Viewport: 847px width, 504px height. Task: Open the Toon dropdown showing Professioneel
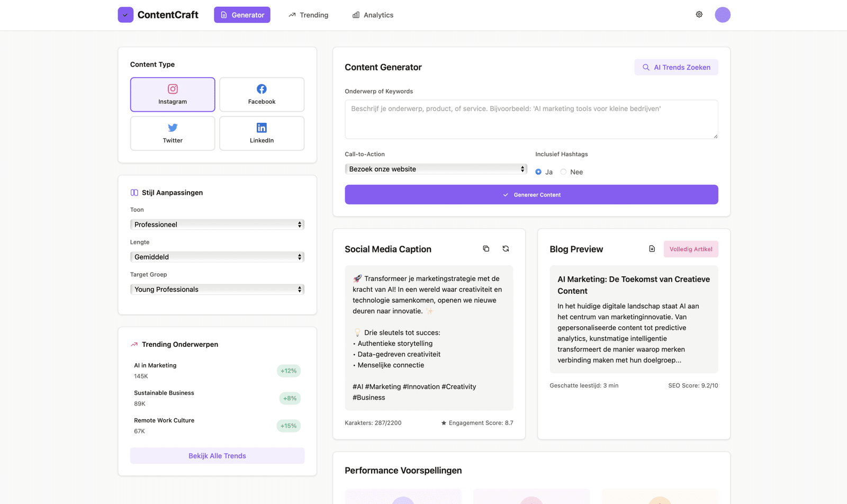pos(217,224)
